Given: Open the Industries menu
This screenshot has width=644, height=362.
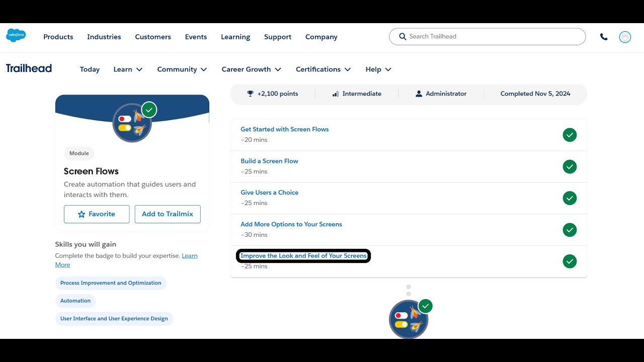Looking at the screenshot, I should [104, 37].
